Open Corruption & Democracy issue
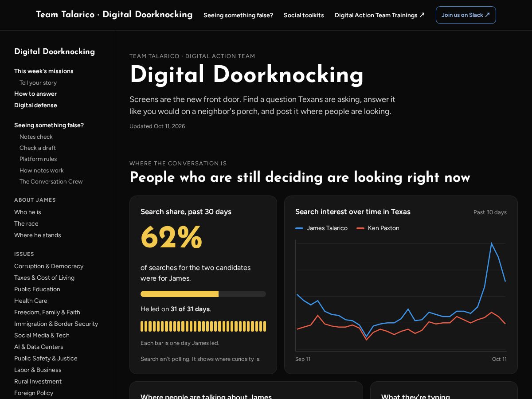The image size is (532, 399). 49,266
